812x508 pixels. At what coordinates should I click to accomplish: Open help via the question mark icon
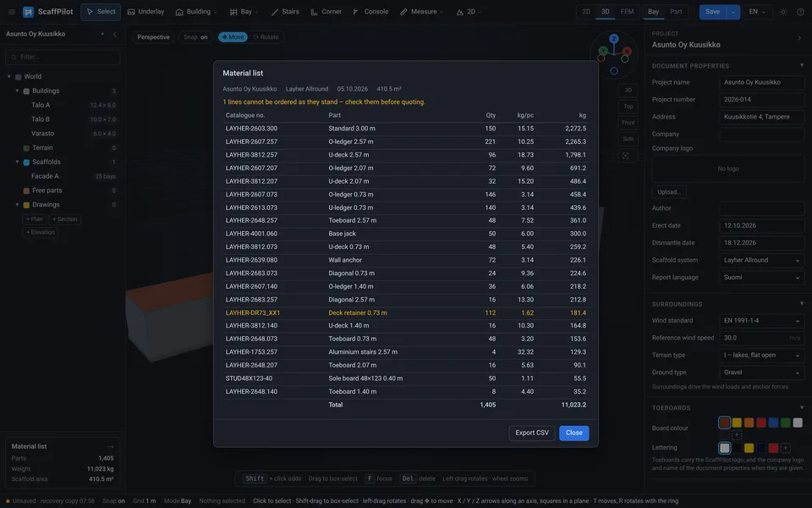point(800,12)
